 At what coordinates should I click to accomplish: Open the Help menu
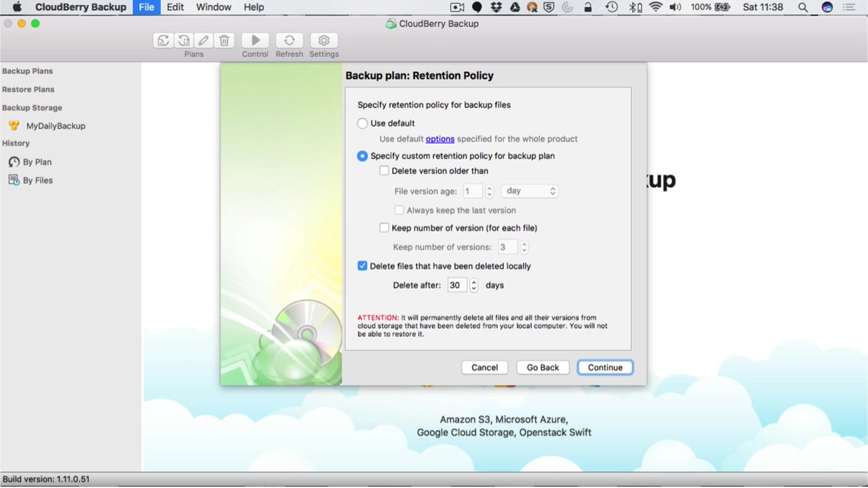pos(254,7)
